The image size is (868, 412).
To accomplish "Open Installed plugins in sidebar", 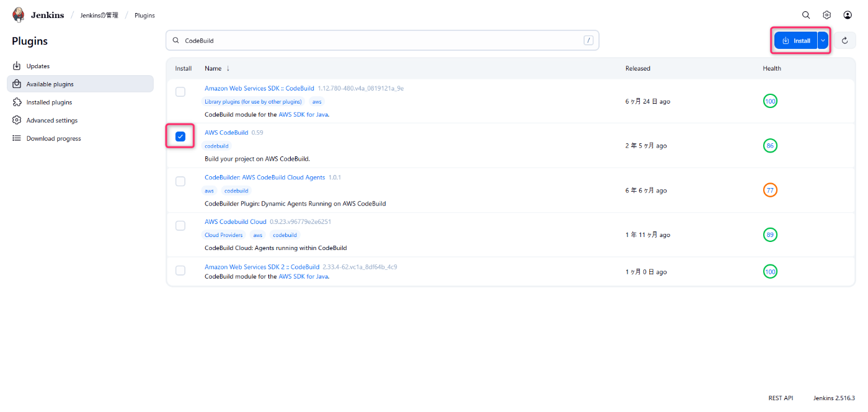I will (80, 102).
